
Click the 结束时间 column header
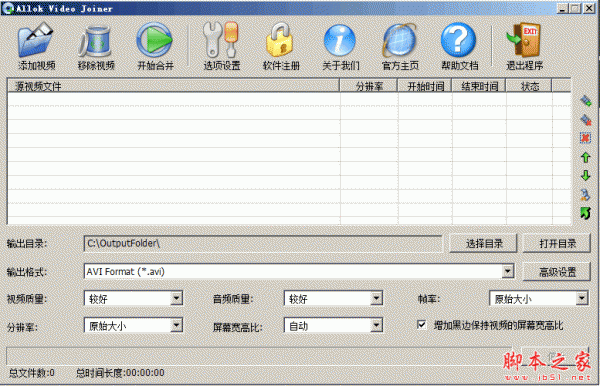point(479,86)
